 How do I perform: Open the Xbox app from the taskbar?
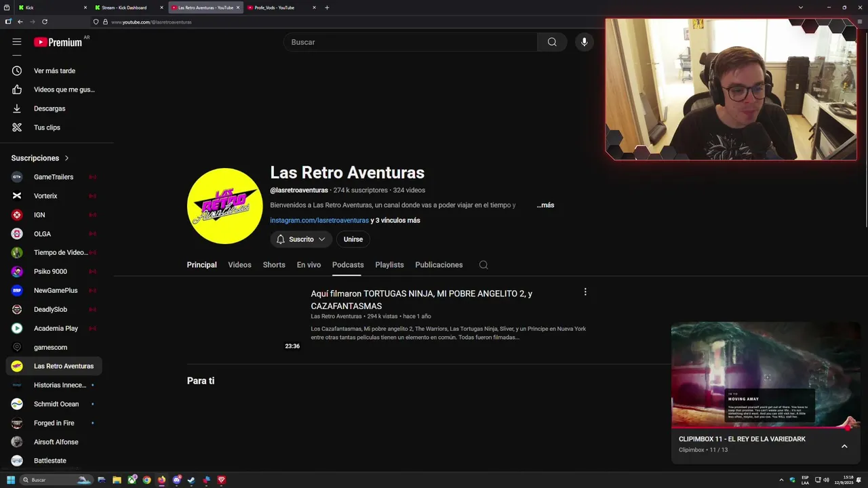132,480
